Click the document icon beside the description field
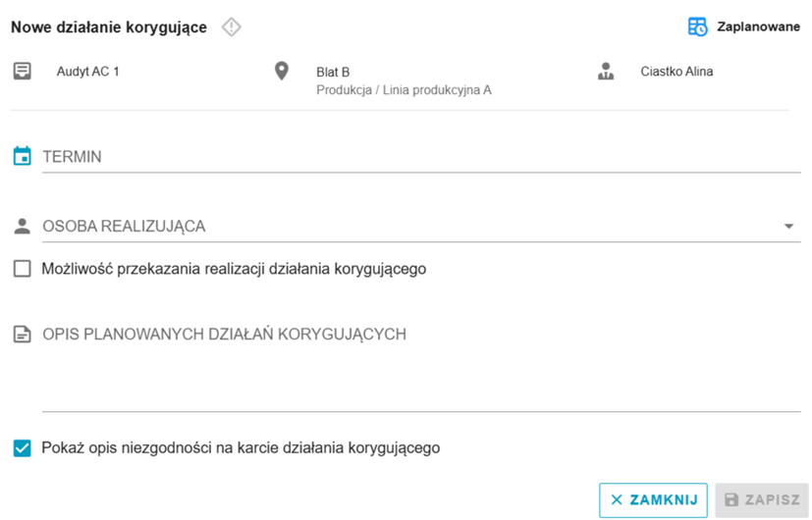Screen dimensions: 812x520 coord(23,335)
